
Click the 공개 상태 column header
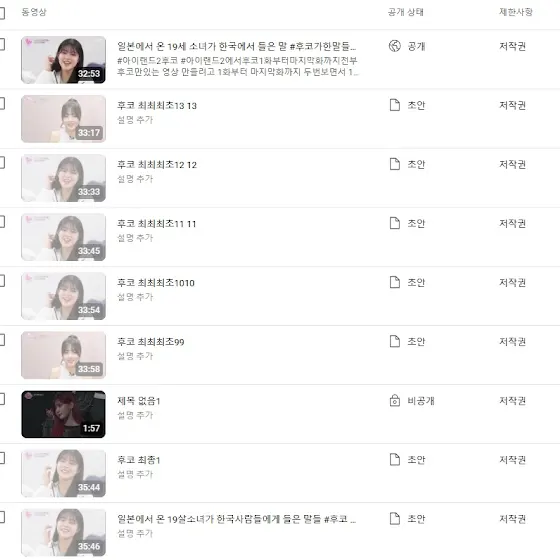click(406, 12)
